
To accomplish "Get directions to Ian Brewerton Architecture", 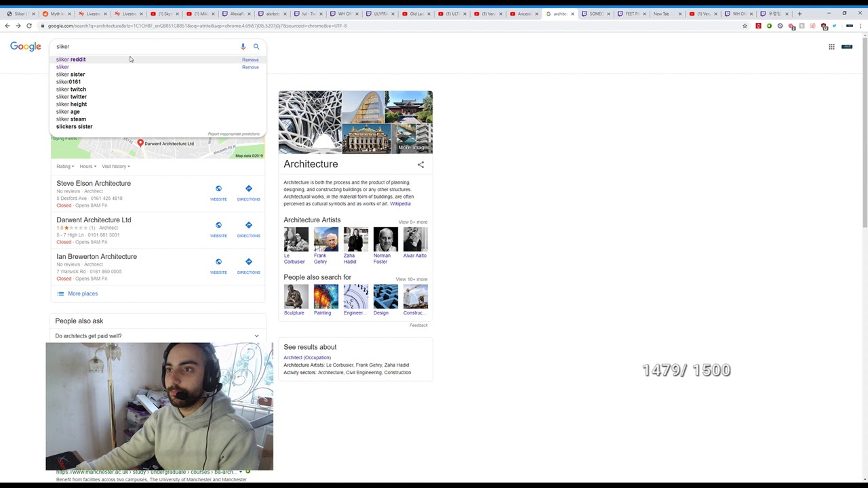I will coord(248,266).
